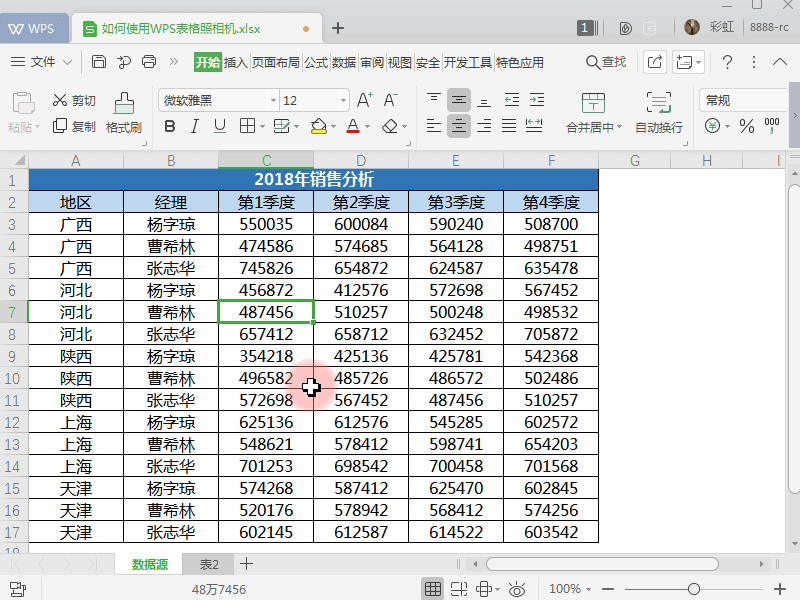Apply red font color A

(353, 126)
